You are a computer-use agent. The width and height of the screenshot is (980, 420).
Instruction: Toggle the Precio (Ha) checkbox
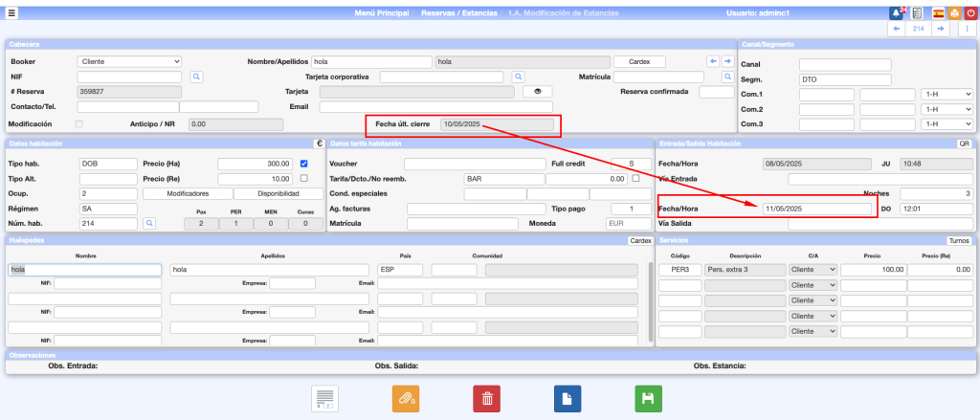(304, 164)
